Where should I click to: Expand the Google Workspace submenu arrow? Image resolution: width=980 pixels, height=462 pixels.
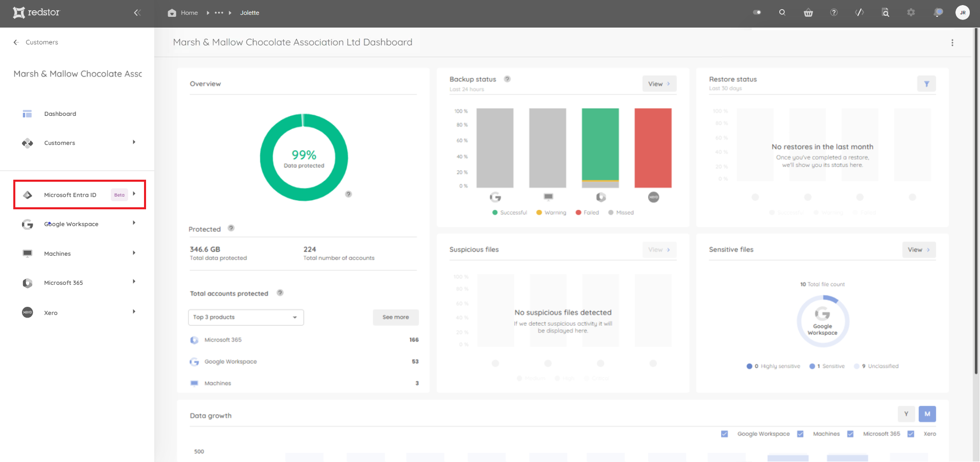point(134,223)
